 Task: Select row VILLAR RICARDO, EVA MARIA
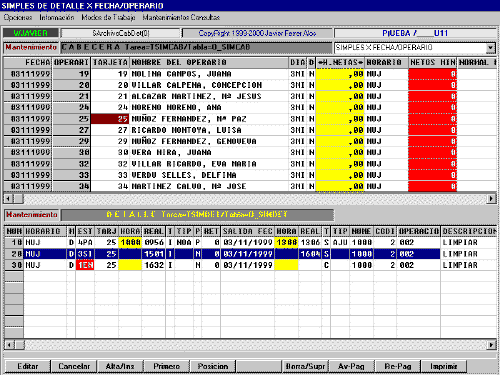(250, 164)
